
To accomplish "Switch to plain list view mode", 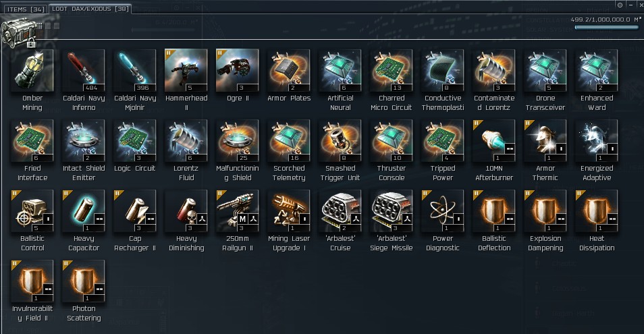I will [x=57, y=26].
